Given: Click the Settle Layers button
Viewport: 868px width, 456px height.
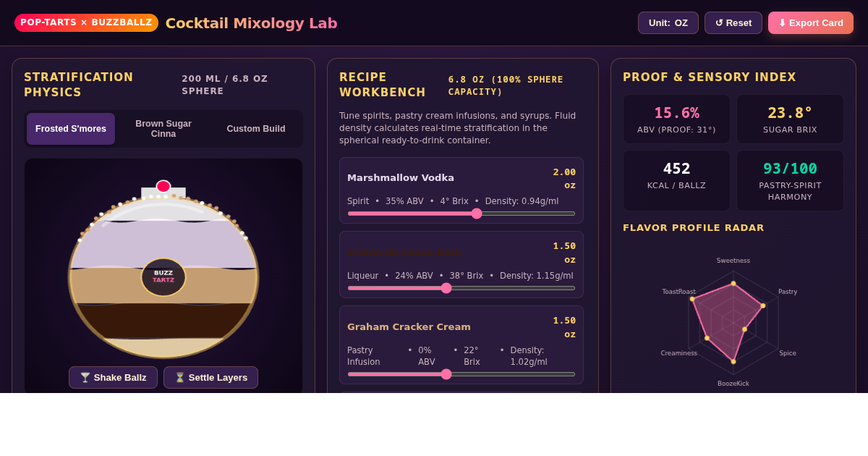Looking at the screenshot, I should [x=210, y=377].
